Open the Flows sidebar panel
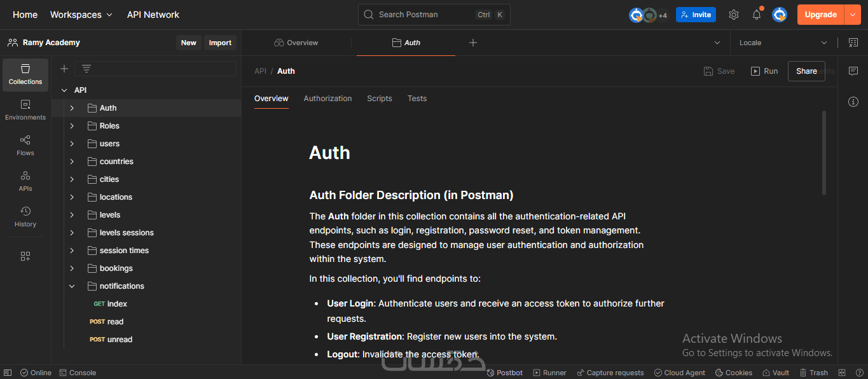868x379 pixels. pos(25,146)
